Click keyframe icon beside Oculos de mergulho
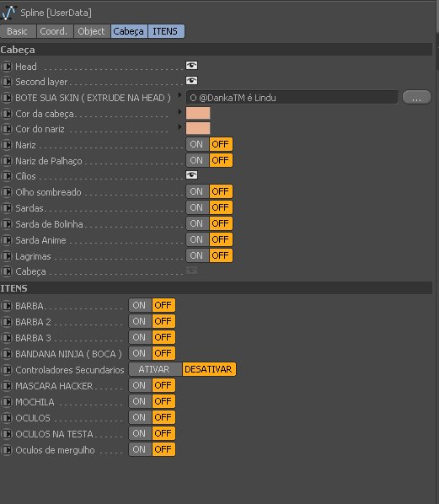The height and width of the screenshot is (504, 439). [x=7, y=450]
